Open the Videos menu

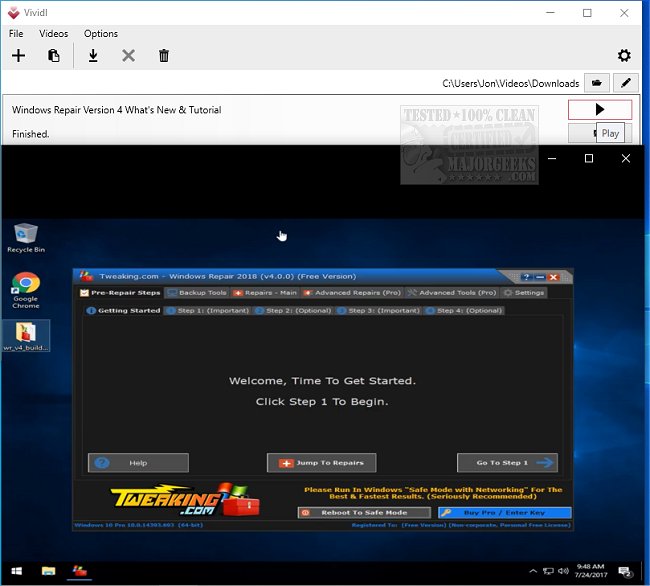[53, 34]
